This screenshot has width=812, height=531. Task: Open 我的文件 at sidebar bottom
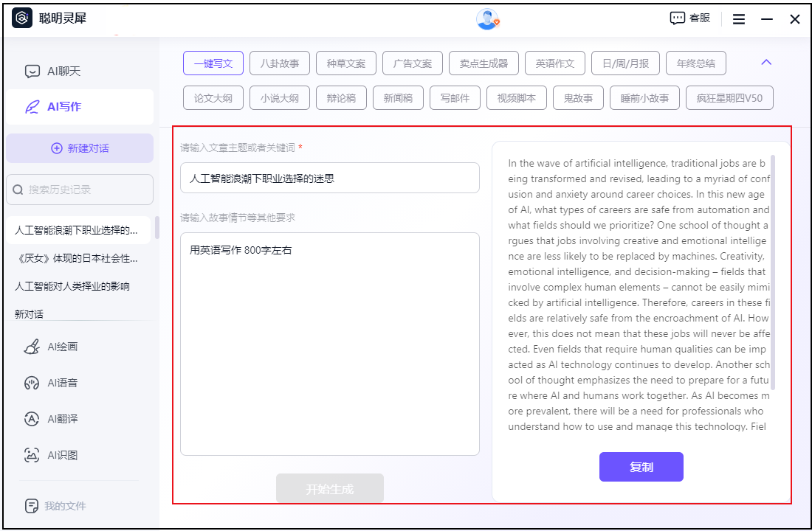(x=61, y=506)
